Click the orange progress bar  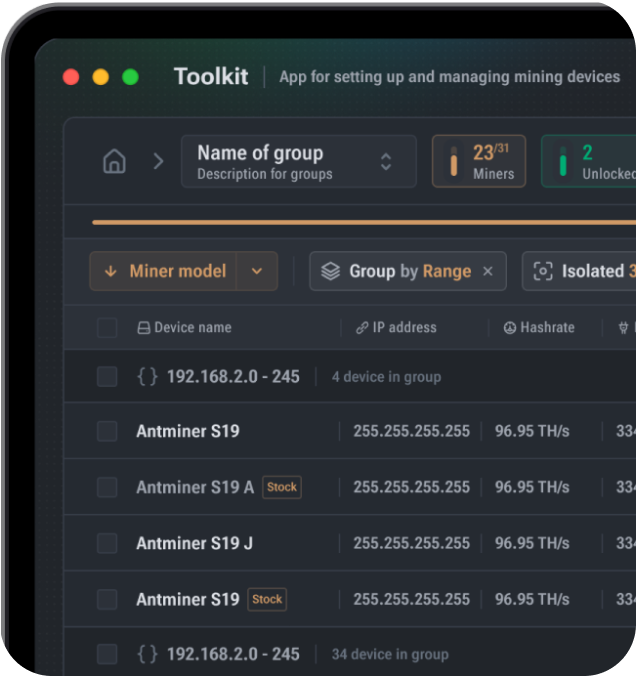click(364, 222)
